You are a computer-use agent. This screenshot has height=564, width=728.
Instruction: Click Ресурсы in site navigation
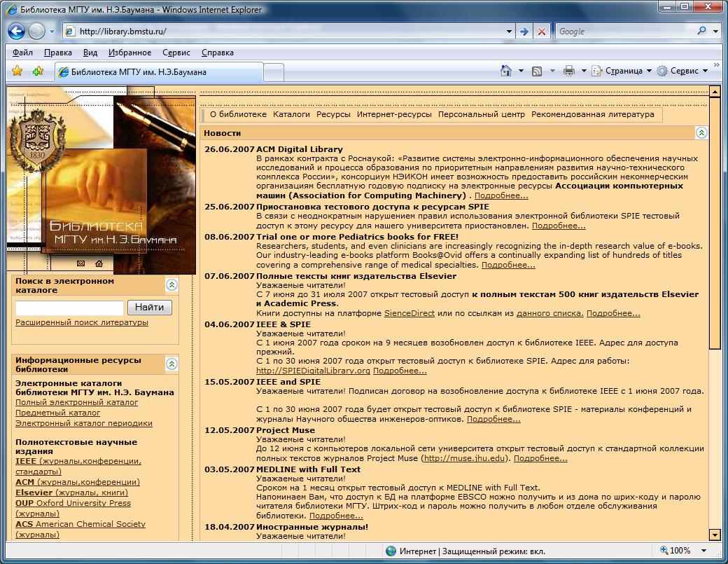[x=333, y=114]
